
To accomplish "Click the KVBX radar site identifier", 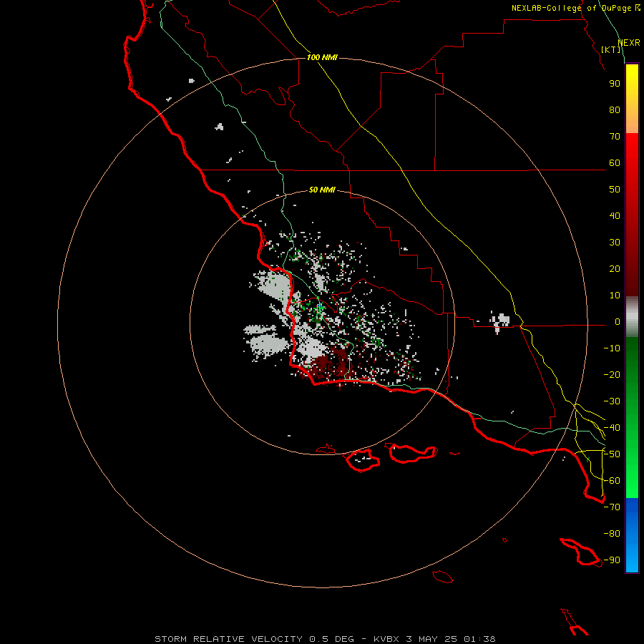I will pos(386,639).
